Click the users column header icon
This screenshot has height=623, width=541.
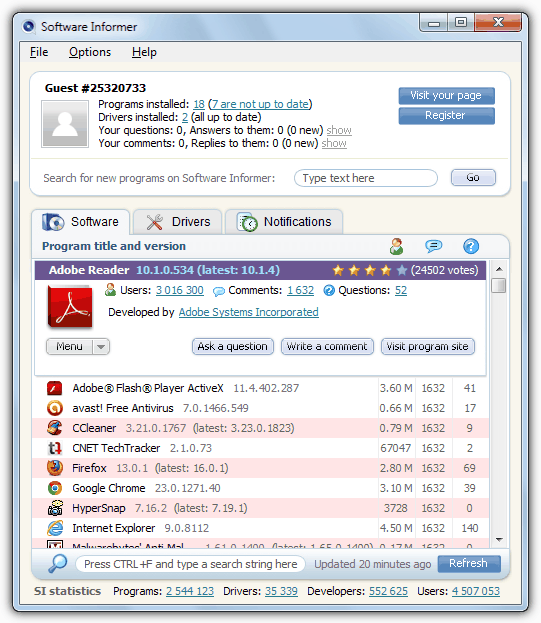point(396,246)
